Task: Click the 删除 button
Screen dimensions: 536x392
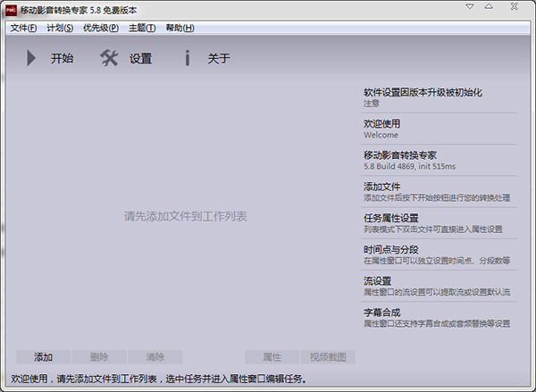Action: (99, 356)
